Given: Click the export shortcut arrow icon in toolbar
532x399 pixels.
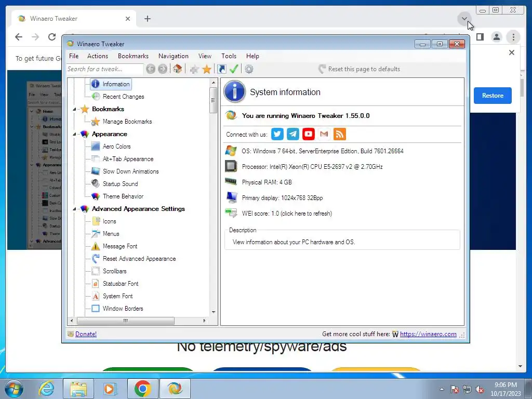Looking at the screenshot, I should [x=221, y=69].
